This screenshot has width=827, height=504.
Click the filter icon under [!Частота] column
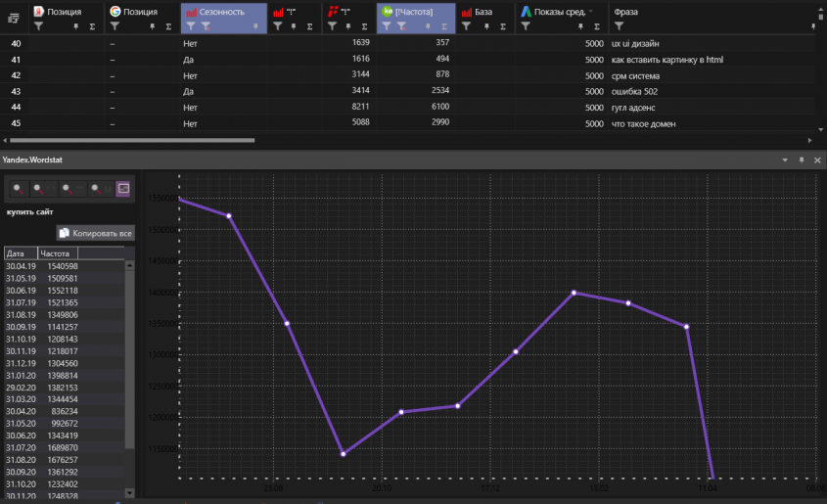click(388, 27)
